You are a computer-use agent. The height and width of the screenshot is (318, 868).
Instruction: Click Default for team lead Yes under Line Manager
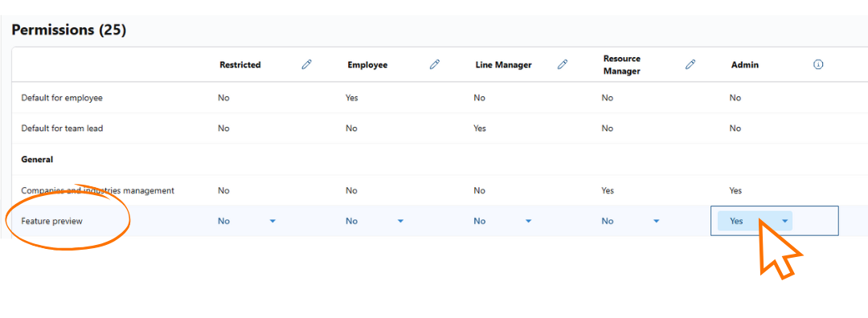click(x=480, y=128)
